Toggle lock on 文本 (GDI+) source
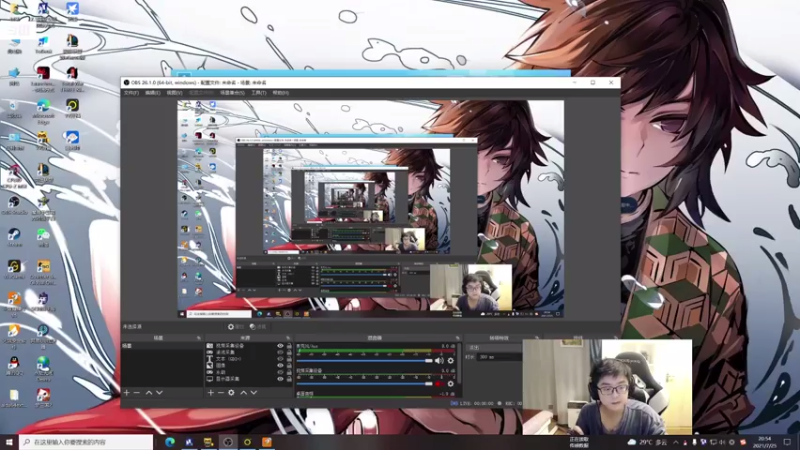This screenshot has width=800, height=450. 289,359
